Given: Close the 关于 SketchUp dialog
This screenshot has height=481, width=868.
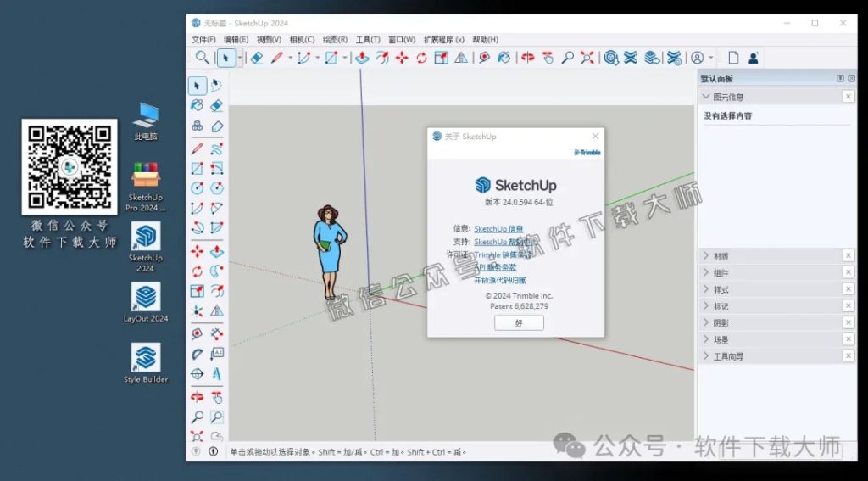Looking at the screenshot, I should (595, 137).
